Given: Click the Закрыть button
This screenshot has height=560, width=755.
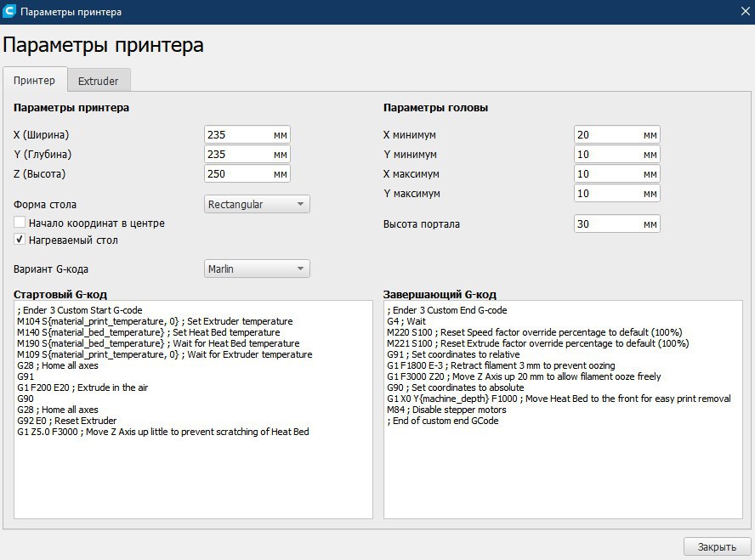Looking at the screenshot, I should click(x=717, y=546).
